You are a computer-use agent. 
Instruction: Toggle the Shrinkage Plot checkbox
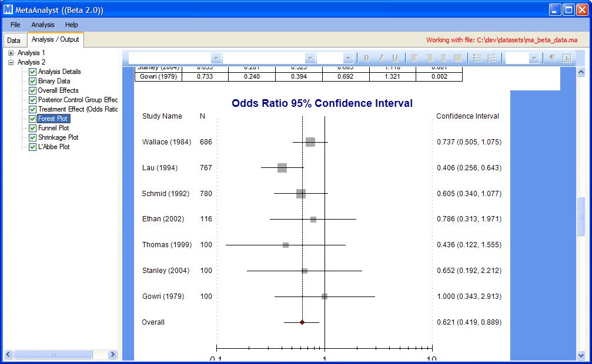point(33,137)
